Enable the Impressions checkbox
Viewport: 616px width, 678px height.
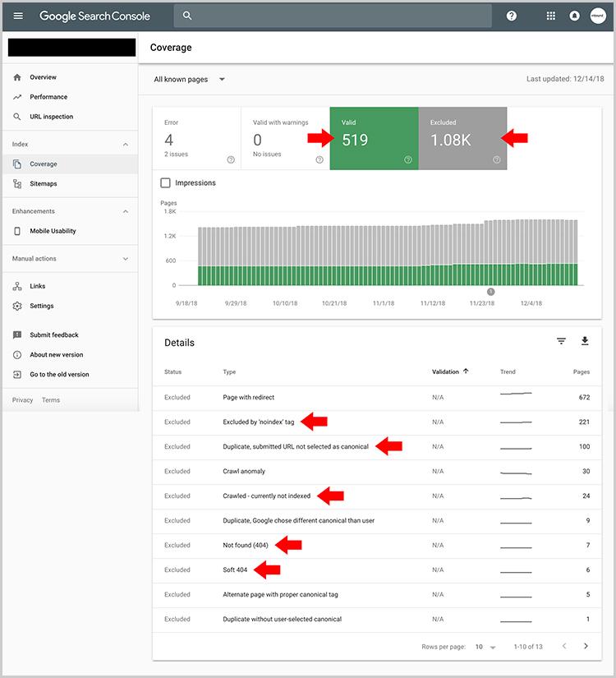pos(165,183)
